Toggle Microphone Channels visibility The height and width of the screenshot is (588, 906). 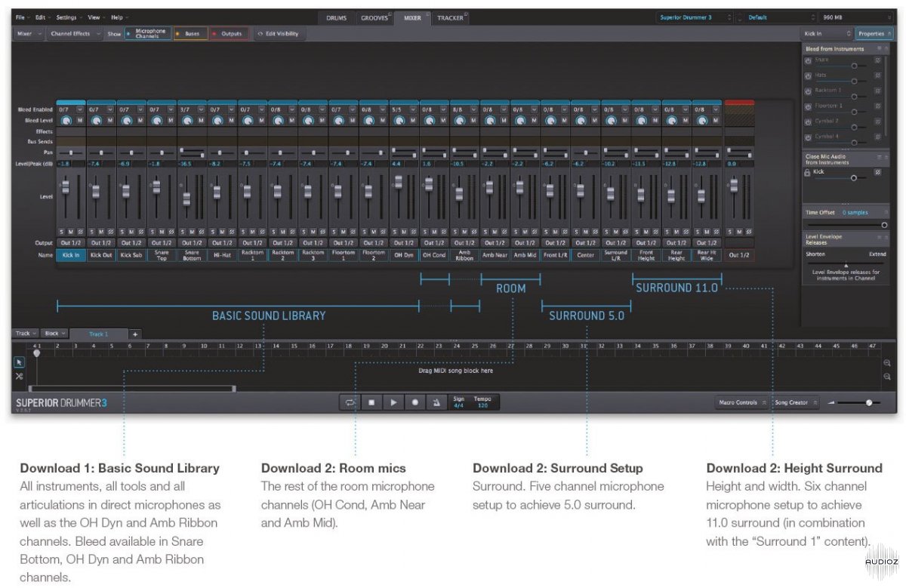click(148, 33)
